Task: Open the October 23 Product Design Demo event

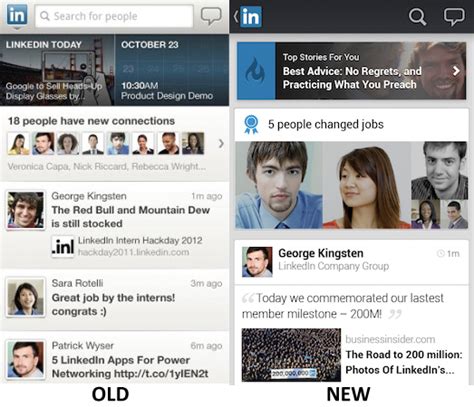Action: pos(172,70)
